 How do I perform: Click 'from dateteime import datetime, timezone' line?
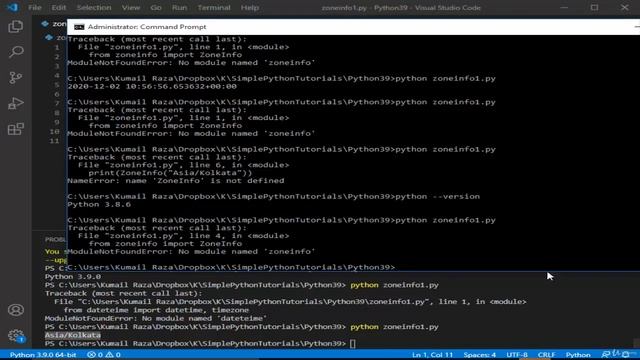(x=156, y=310)
